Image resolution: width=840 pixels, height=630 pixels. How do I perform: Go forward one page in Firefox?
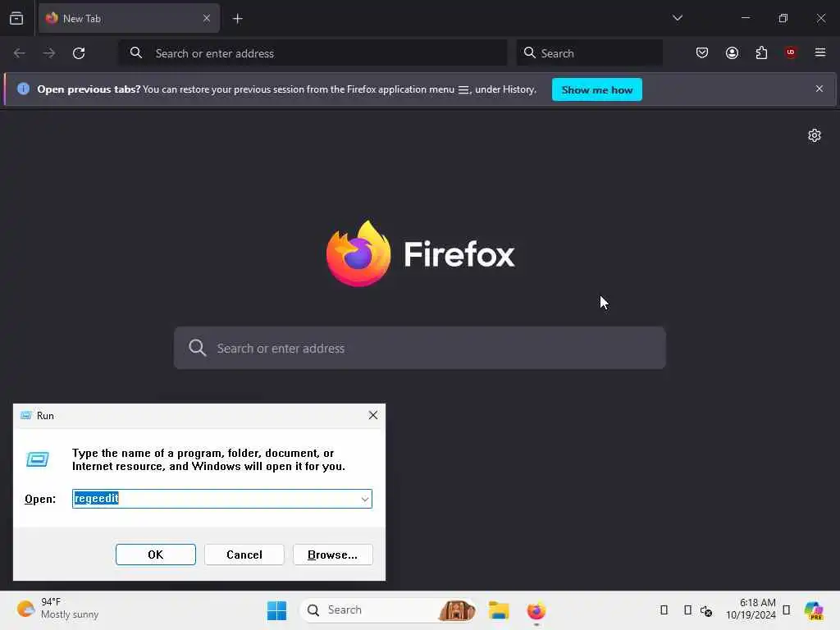[x=48, y=53]
